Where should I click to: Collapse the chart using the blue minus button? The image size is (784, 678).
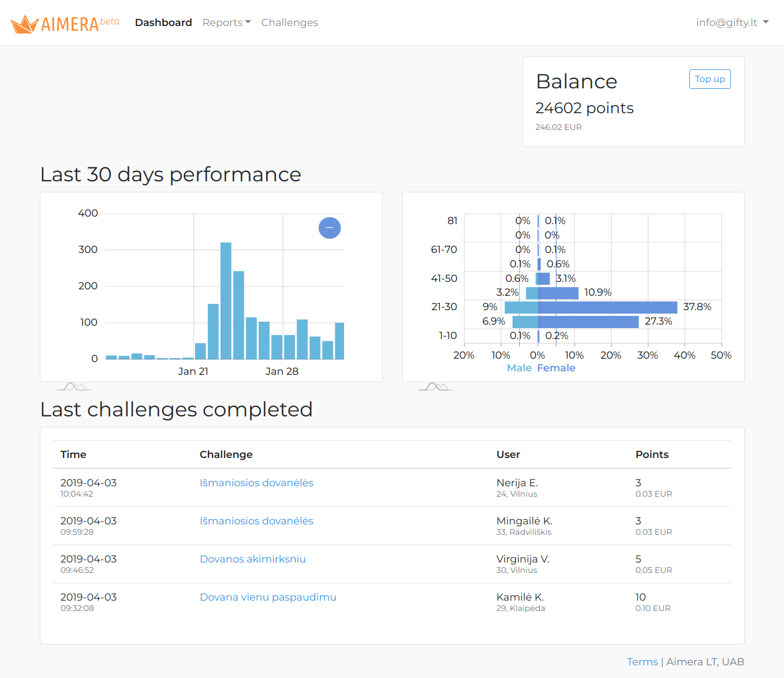330,228
